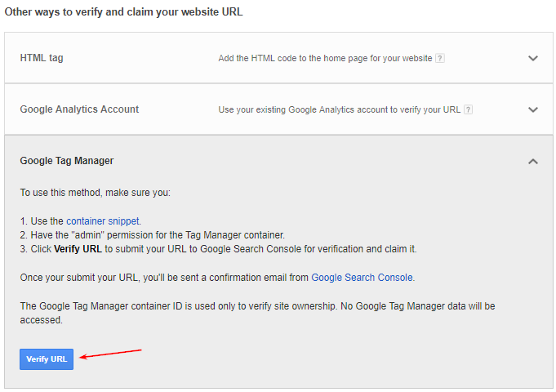
Task: Click the container ID ownership note paragraph
Action: point(257,313)
